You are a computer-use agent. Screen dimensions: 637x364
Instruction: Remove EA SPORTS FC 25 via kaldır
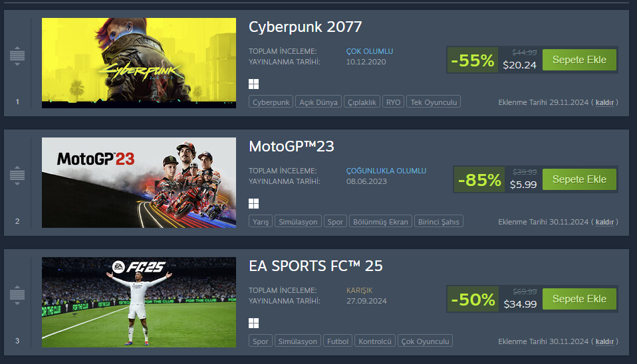pos(604,341)
